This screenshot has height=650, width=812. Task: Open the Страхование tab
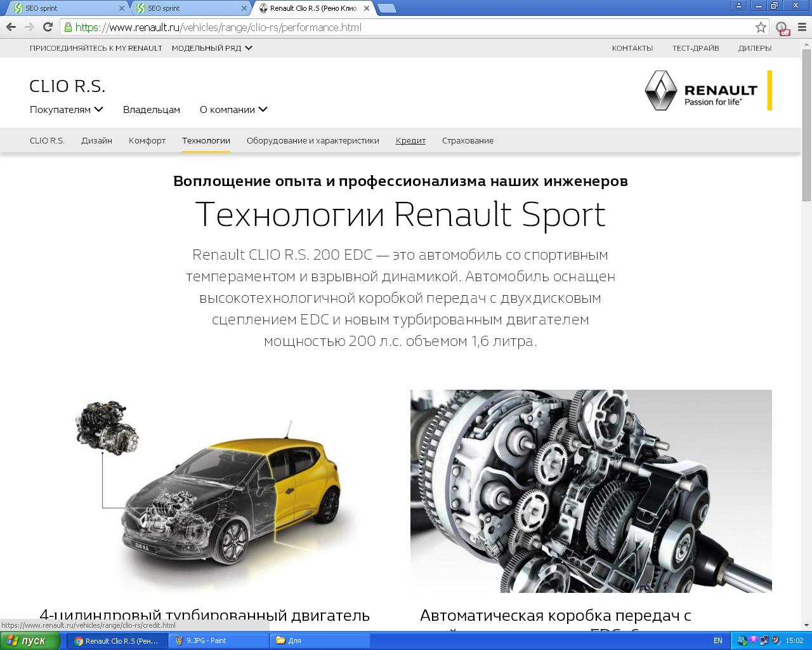[x=468, y=140]
